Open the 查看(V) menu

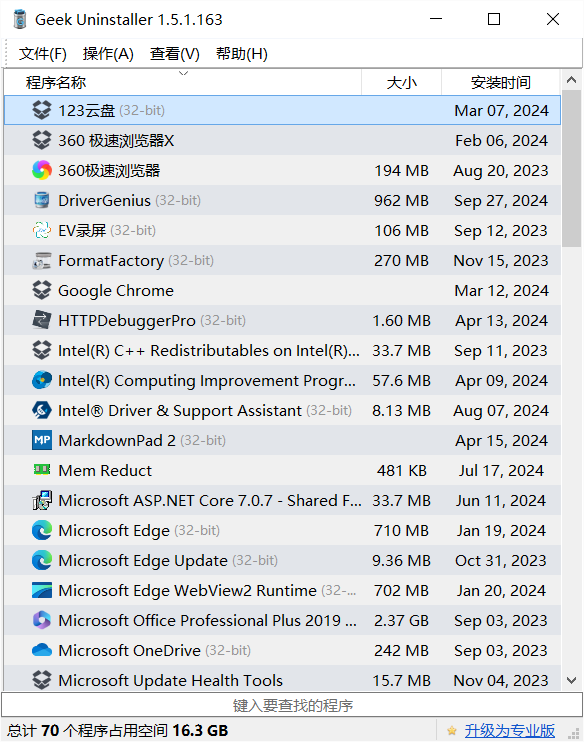175,54
